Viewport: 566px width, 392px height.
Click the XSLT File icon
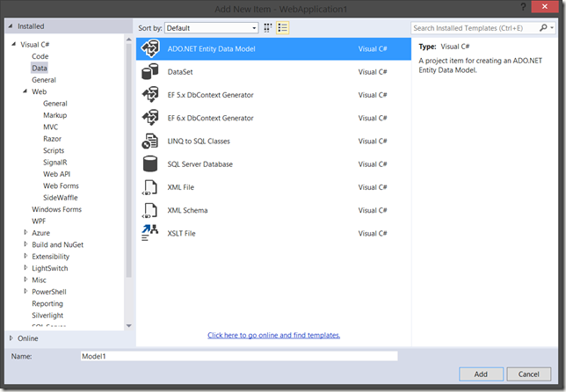[150, 233]
